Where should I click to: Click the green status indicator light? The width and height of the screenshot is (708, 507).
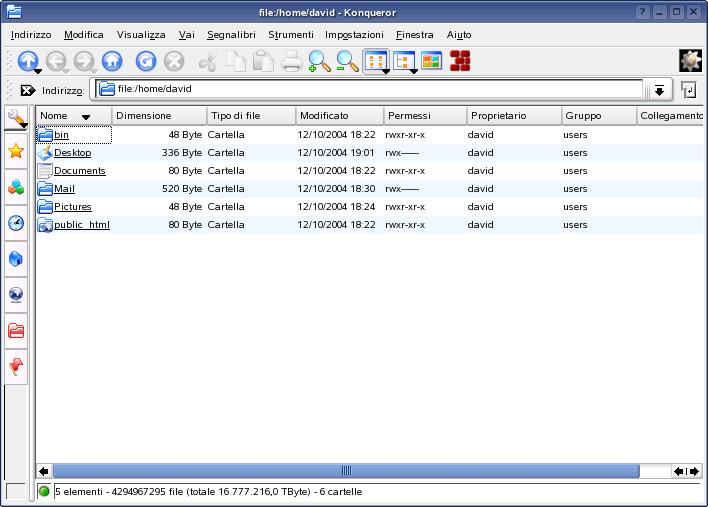[x=44, y=491]
